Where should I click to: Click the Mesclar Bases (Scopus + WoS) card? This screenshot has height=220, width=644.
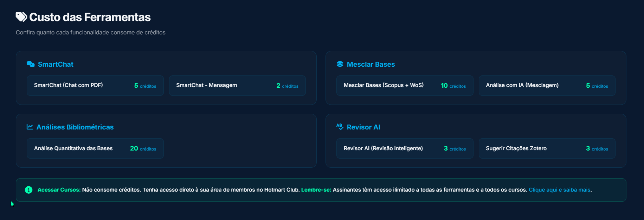[x=405, y=86]
